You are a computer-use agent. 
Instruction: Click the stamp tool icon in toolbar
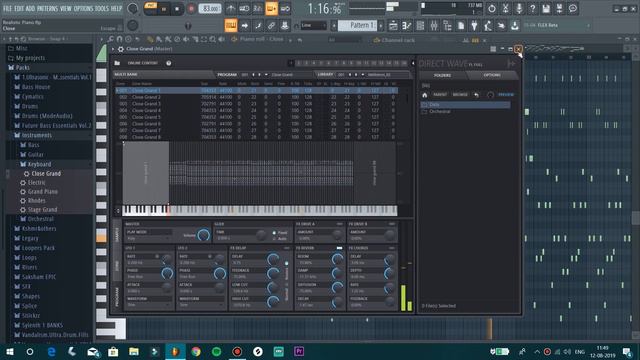pyautogui.click(x=284, y=25)
